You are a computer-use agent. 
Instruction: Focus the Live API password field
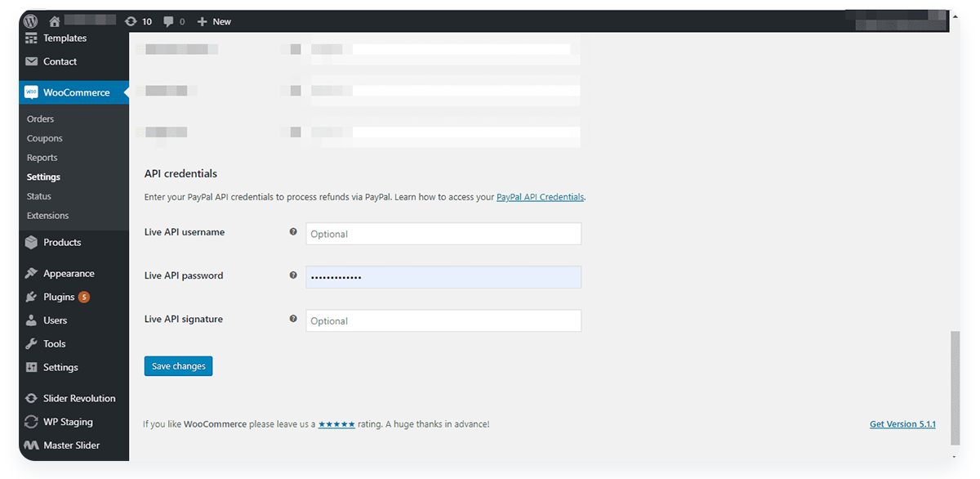443,277
